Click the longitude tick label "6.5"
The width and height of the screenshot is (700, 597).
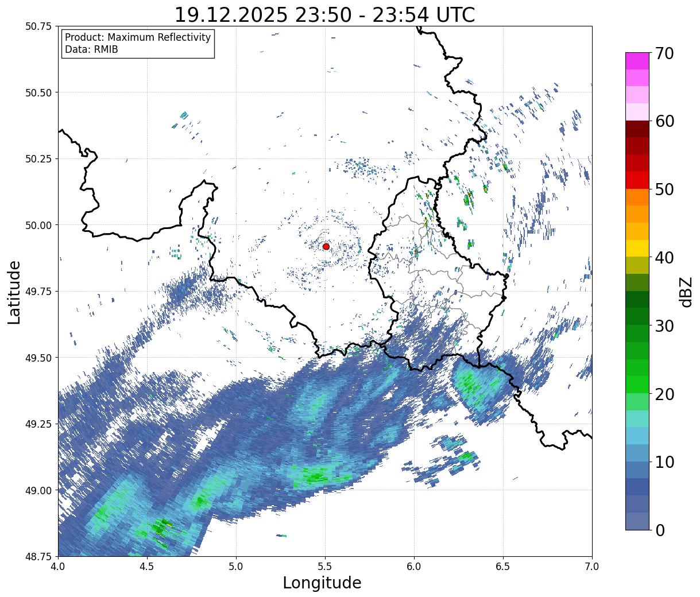tap(503, 566)
